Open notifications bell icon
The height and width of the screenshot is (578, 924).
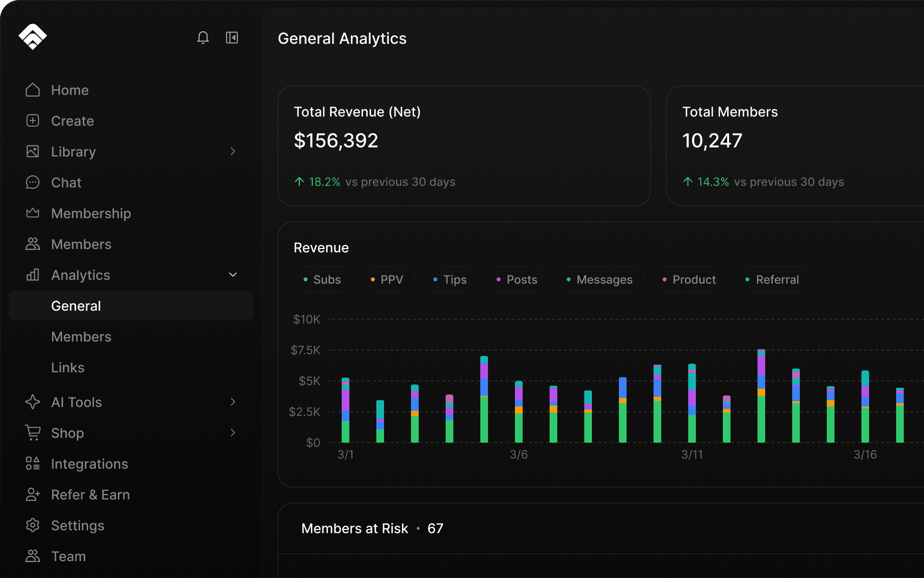click(x=203, y=38)
